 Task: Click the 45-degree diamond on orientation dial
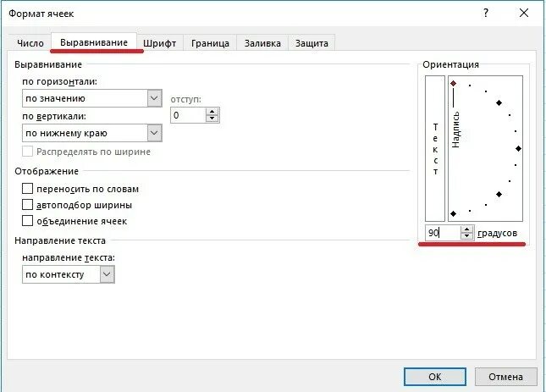click(x=499, y=102)
